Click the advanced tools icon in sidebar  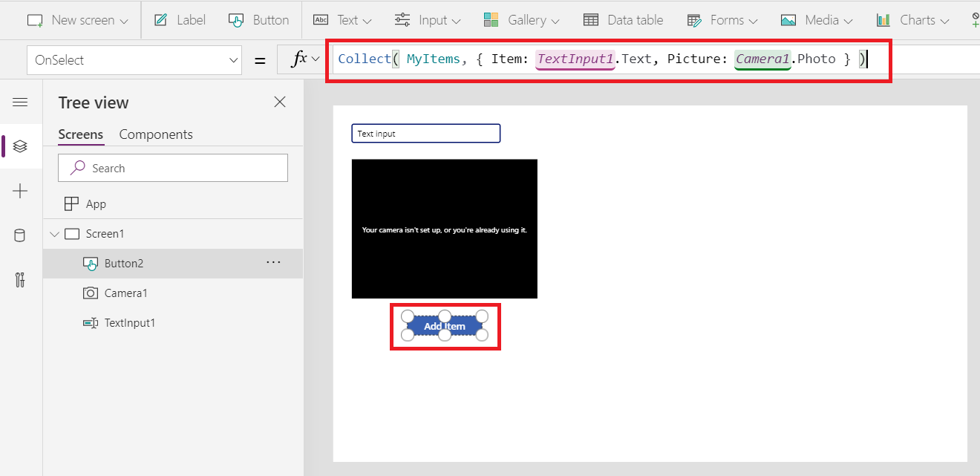coord(19,280)
